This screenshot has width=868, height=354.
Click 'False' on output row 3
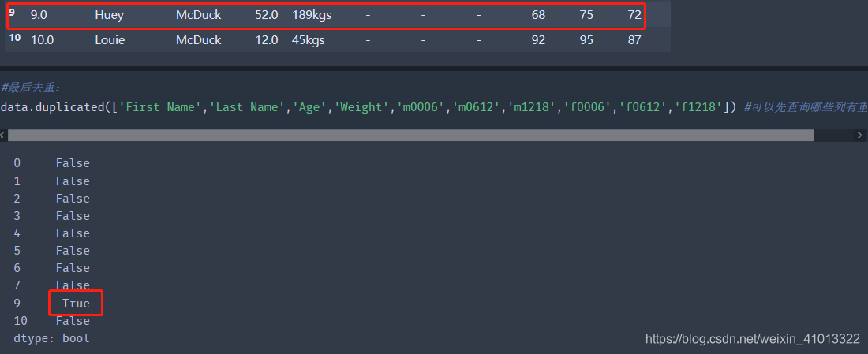point(73,216)
